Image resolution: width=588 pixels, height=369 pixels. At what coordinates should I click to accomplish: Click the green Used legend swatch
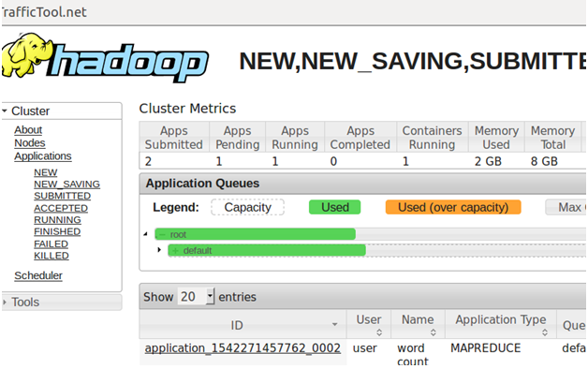coord(334,207)
